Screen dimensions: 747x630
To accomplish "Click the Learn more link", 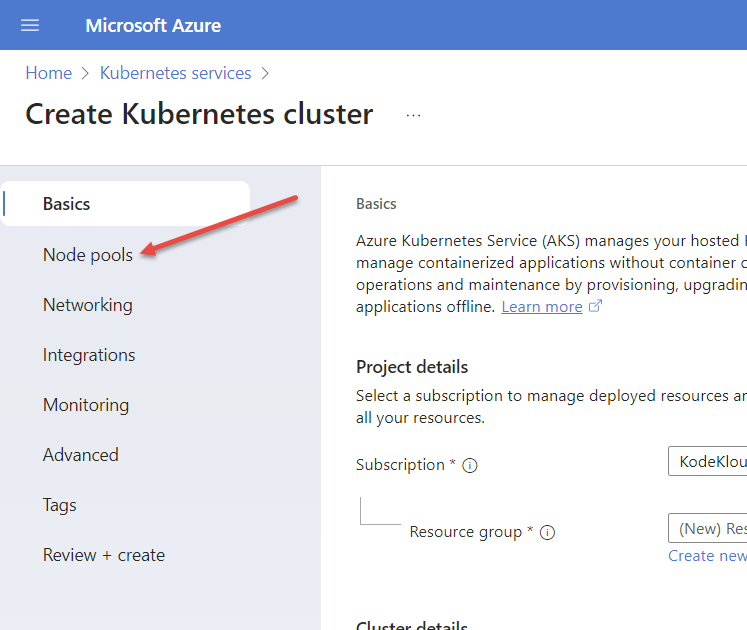I will pyautogui.click(x=542, y=307).
